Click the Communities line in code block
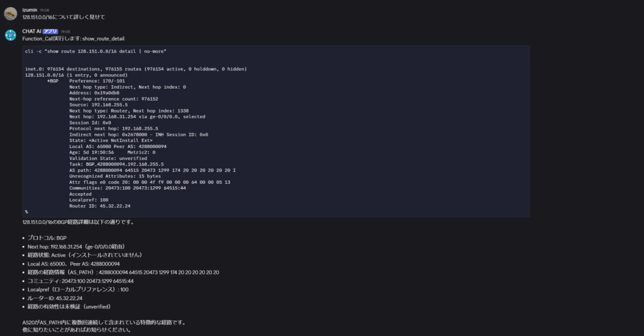 [x=127, y=188]
